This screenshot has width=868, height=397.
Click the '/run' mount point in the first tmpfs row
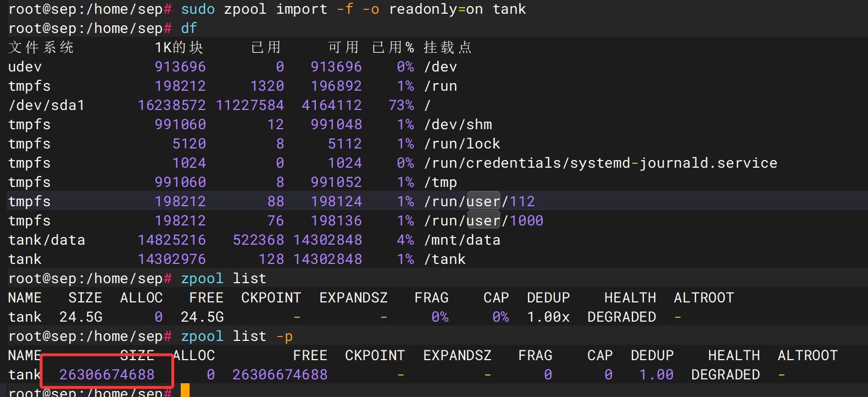pos(441,86)
